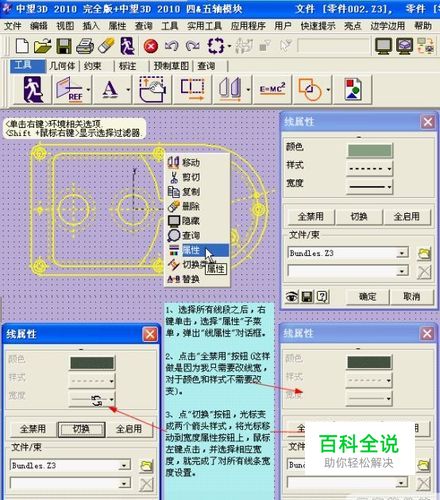Expand REF tool dropdown arrow
440x500 pixels.
[x=88, y=89]
